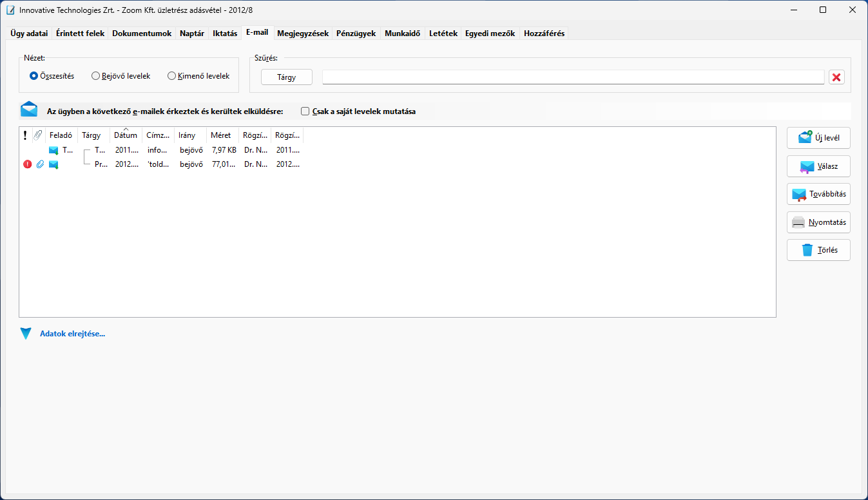The height and width of the screenshot is (500, 868).
Task: Open the Tárgy filter field selector
Action: click(x=287, y=77)
